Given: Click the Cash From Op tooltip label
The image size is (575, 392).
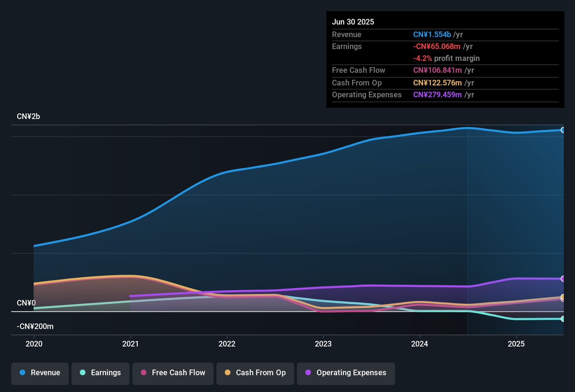Looking at the screenshot, I should (357, 83).
